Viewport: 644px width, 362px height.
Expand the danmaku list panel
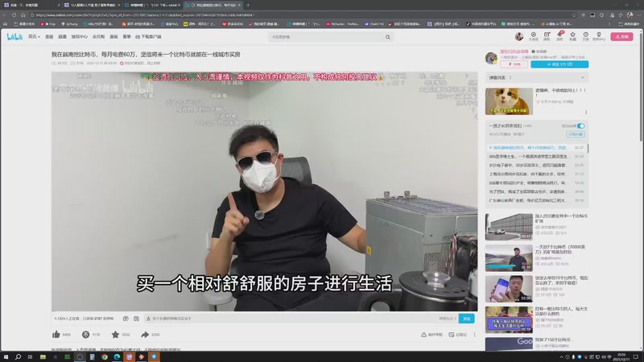point(582,77)
